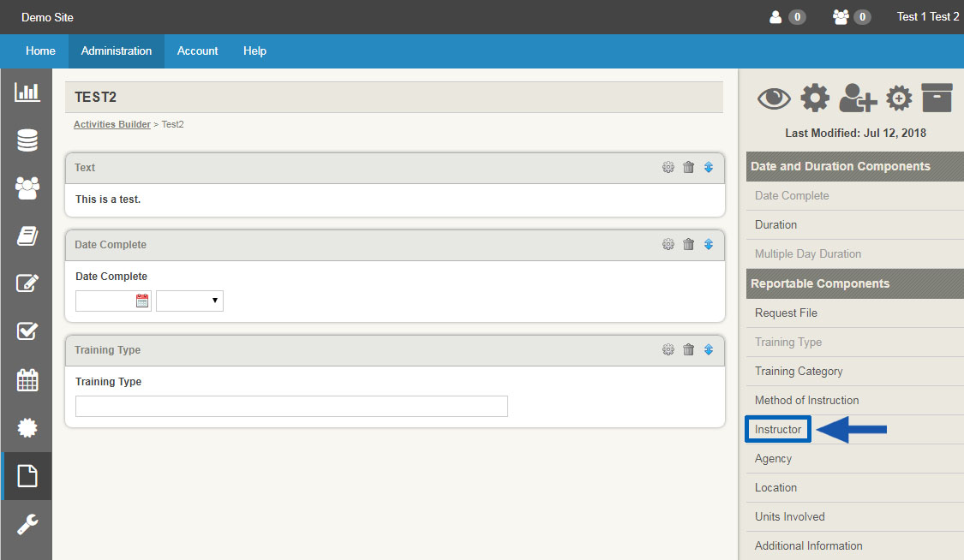Open the Administration menu
Viewport: 964px width, 560px height.
click(117, 51)
